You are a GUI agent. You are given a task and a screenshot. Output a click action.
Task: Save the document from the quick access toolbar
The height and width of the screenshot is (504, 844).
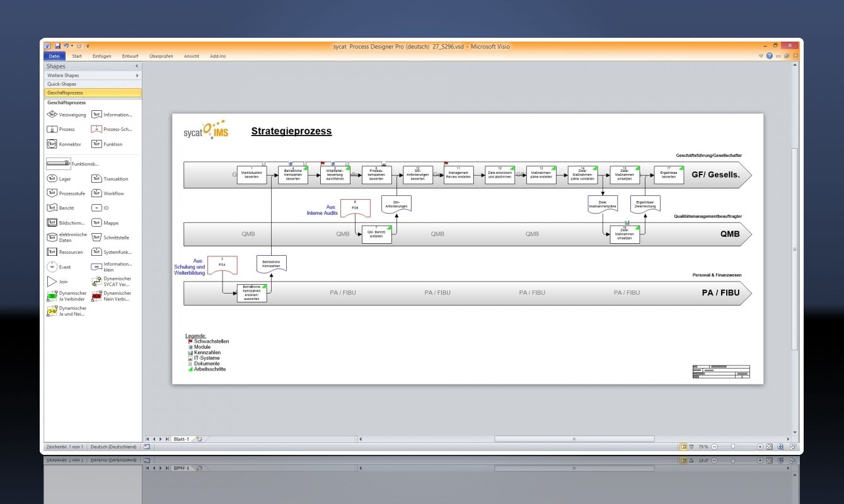(57, 46)
